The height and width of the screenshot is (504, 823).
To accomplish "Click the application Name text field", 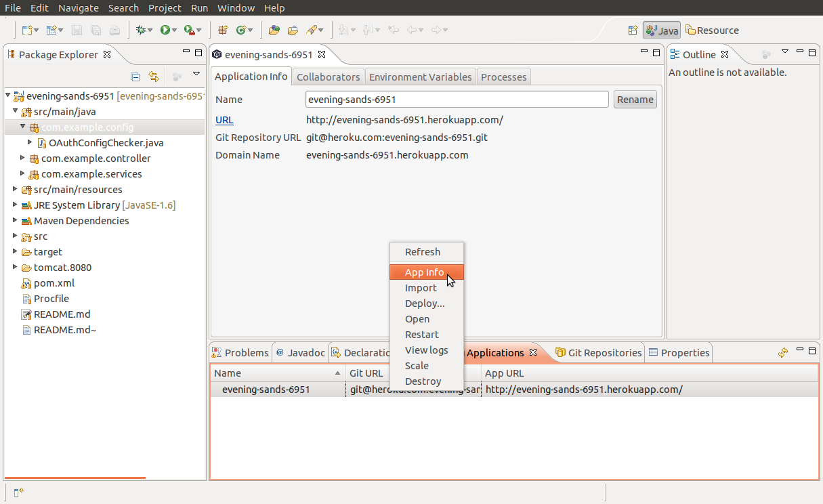I will coord(457,100).
